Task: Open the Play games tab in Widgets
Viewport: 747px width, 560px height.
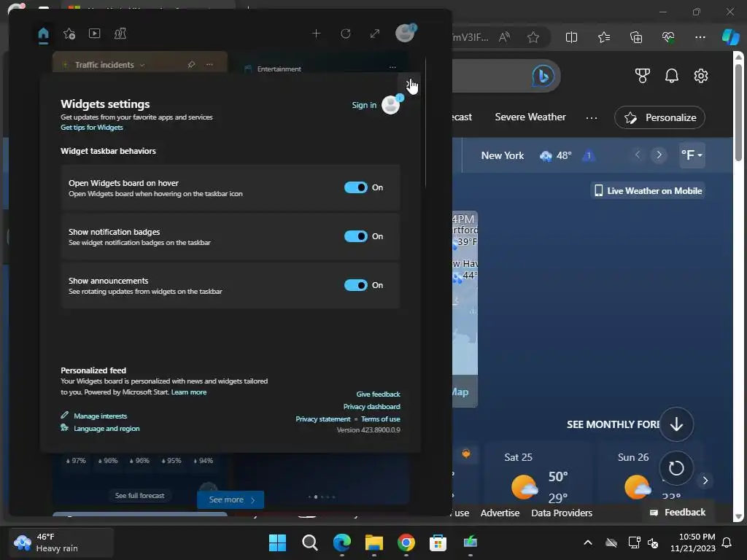Action: pyautogui.click(x=120, y=34)
